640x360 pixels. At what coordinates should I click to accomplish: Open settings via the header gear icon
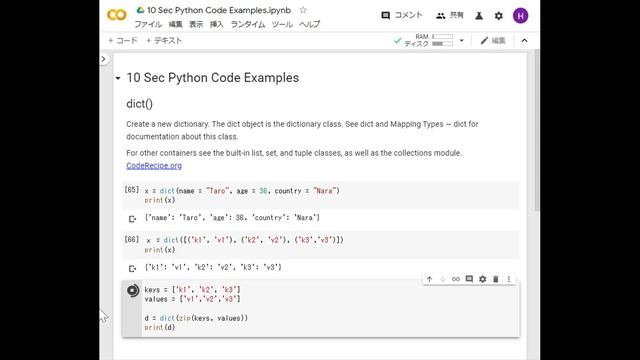(499, 16)
